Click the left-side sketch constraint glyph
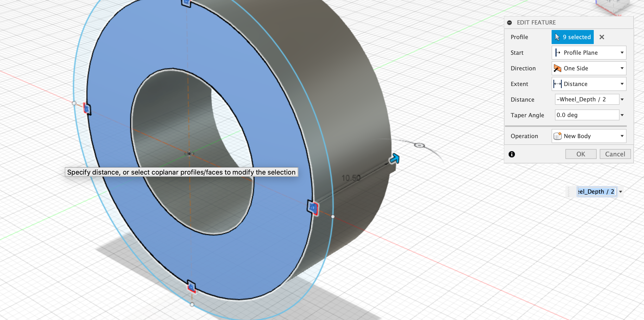644x320 pixels. [x=87, y=108]
